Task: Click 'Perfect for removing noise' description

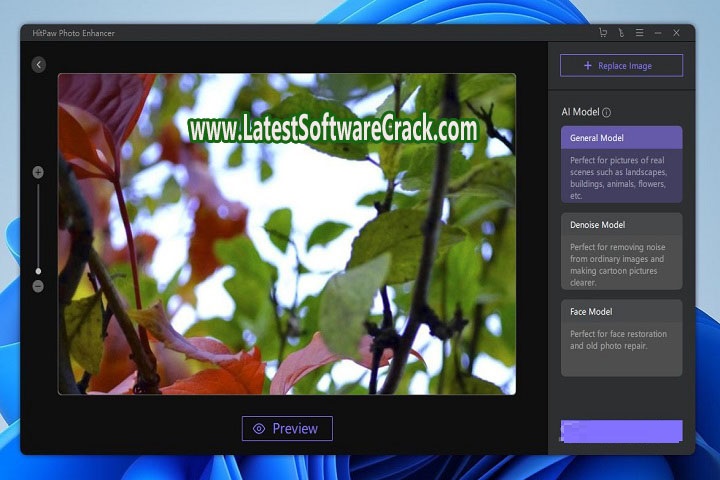Action: (618, 265)
